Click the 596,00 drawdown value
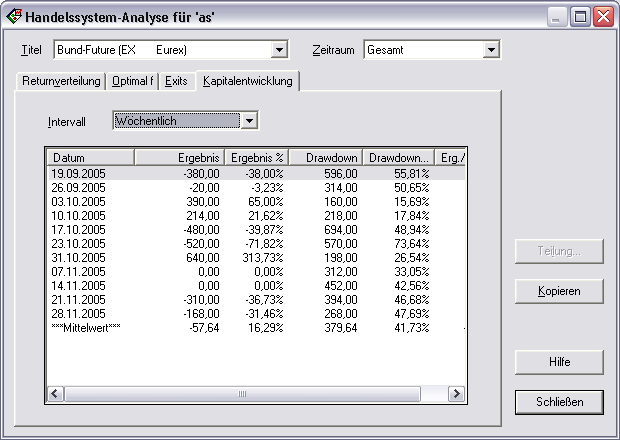The image size is (620, 440). pos(340,174)
